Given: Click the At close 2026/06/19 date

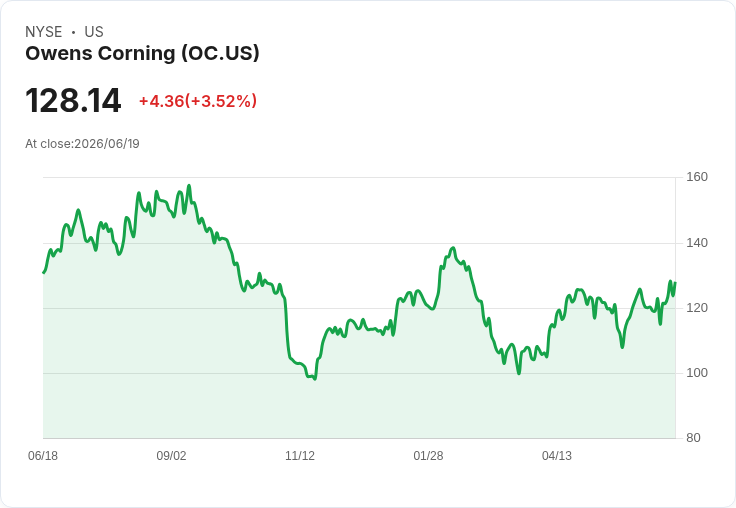Looking at the screenshot, I should click(82, 144).
